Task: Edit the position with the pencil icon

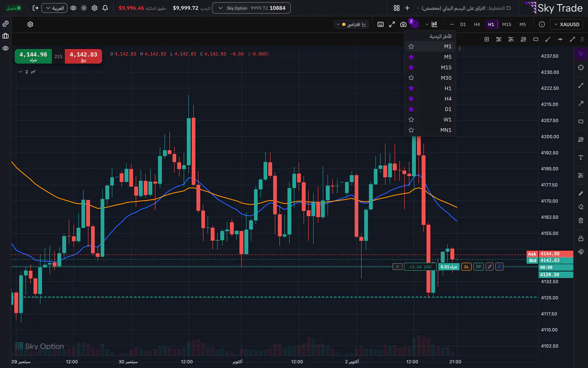Action: [490, 267]
